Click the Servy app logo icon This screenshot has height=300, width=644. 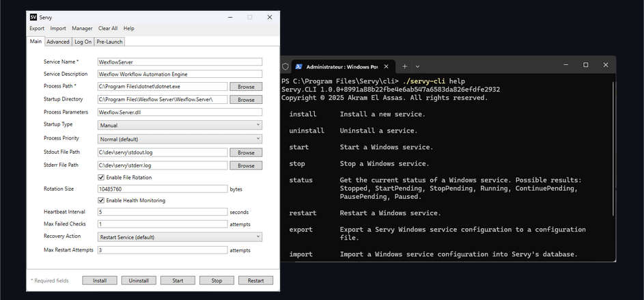point(33,17)
